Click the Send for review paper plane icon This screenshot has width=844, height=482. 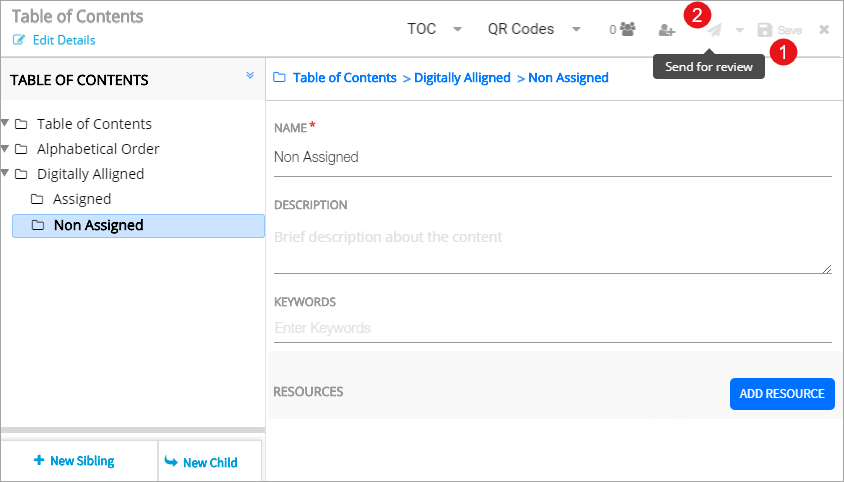pos(714,30)
